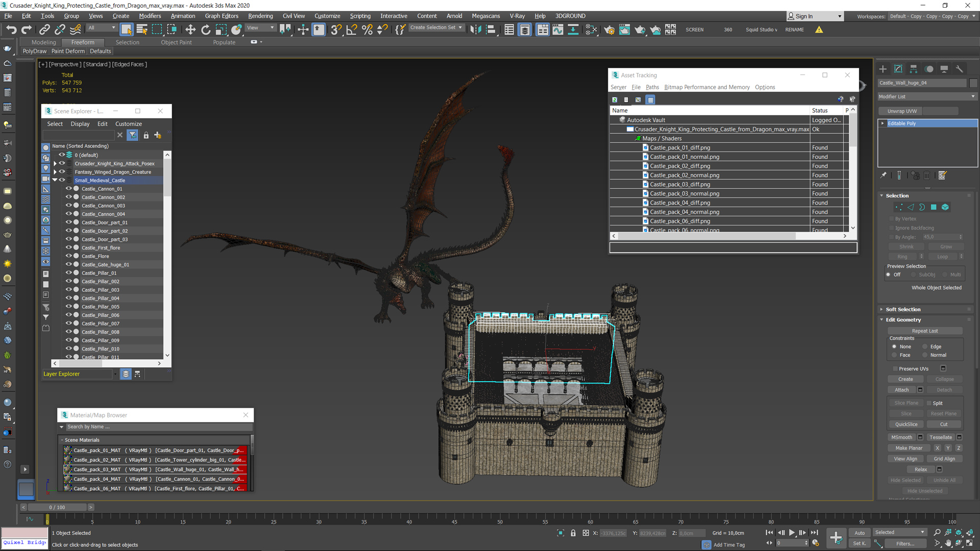Go to the end frame

click(x=814, y=533)
